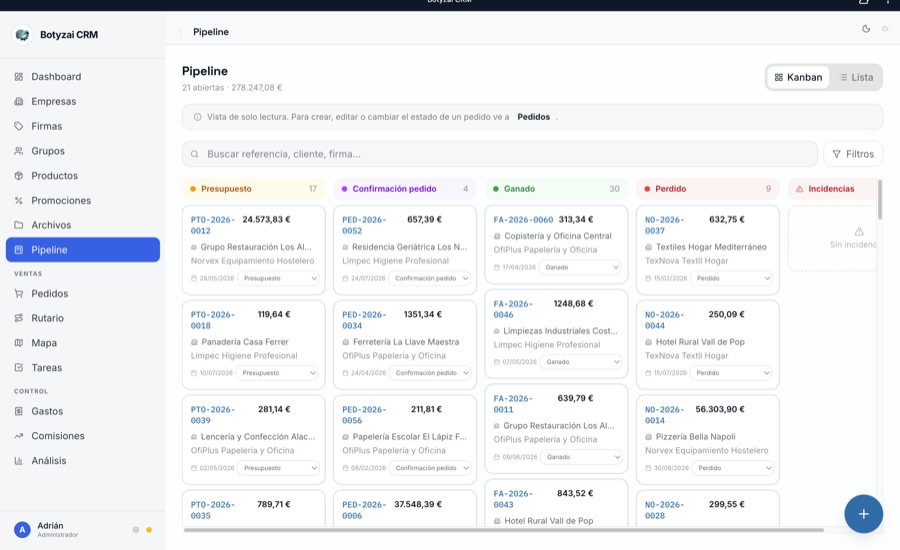Open status dropdown on PTO-2026-0039 card
900x550 pixels.
click(x=278, y=468)
